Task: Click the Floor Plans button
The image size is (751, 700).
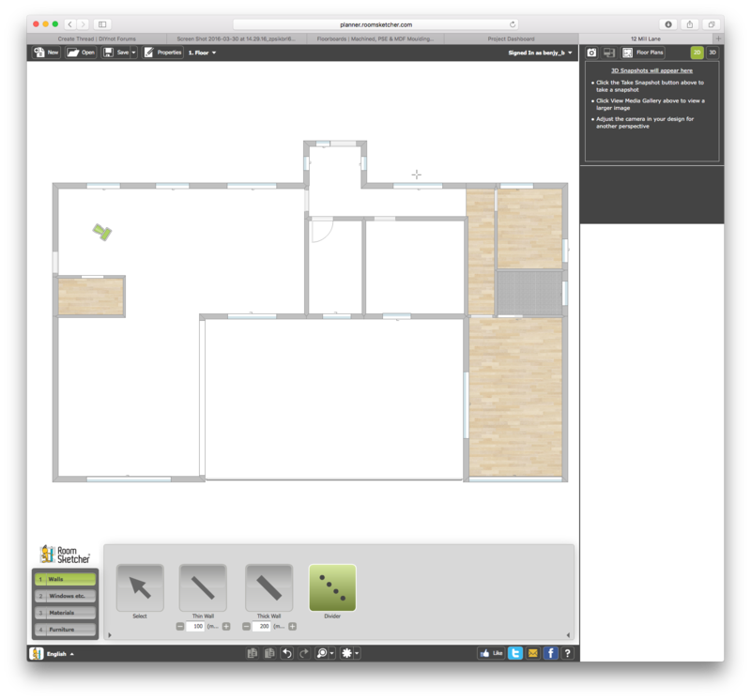Action: point(643,53)
